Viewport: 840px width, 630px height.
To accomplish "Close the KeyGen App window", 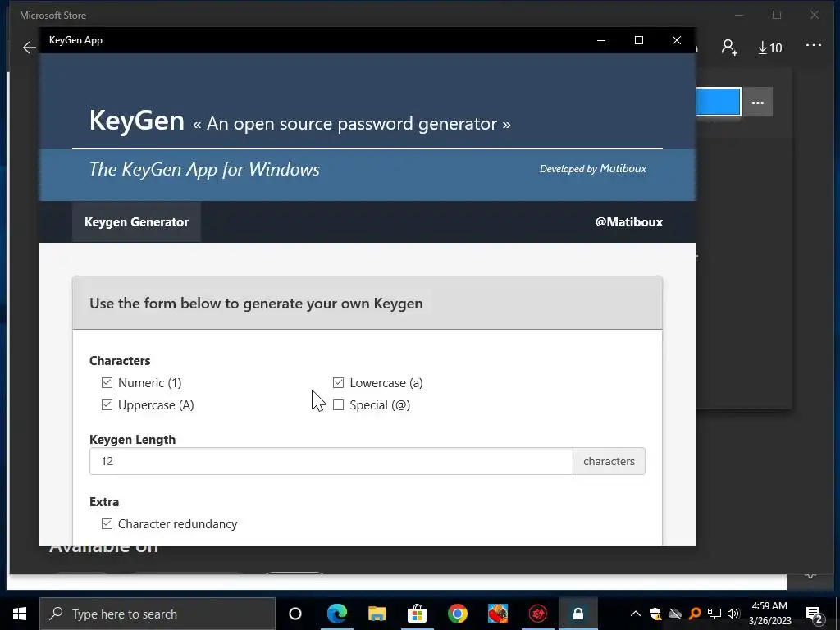I will pyautogui.click(x=677, y=40).
